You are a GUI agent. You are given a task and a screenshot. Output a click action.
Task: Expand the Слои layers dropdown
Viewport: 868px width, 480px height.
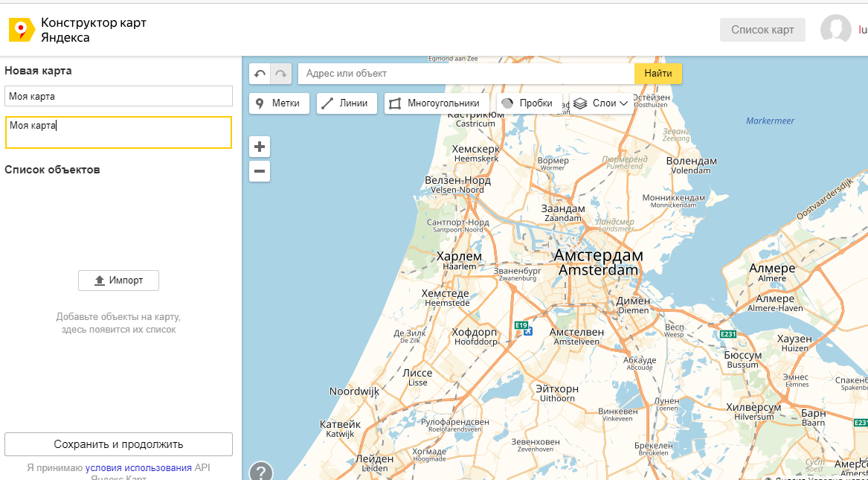[601, 103]
